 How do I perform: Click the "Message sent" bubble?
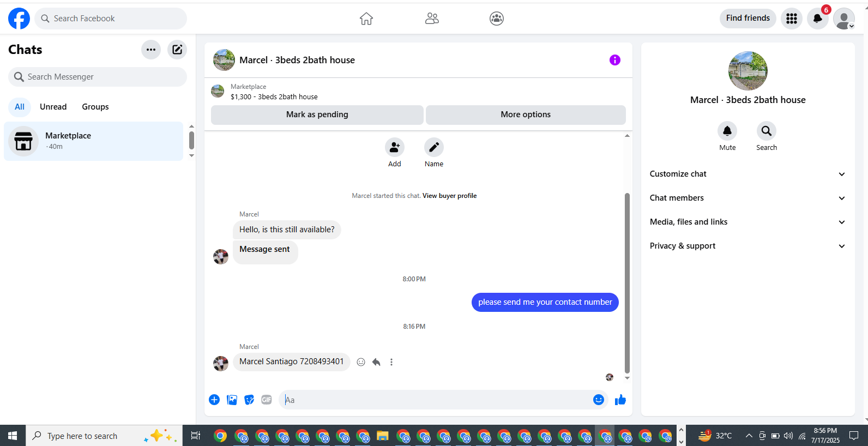tap(265, 252)
